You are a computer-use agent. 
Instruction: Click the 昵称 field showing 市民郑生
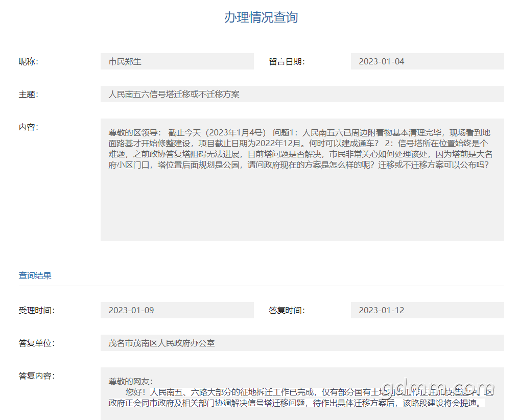pos(177,61)
